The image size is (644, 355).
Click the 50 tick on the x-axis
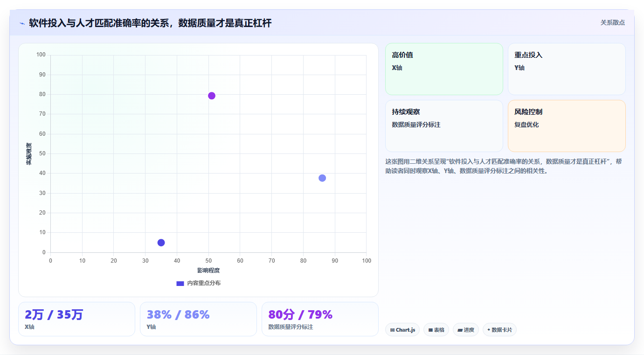208,261
